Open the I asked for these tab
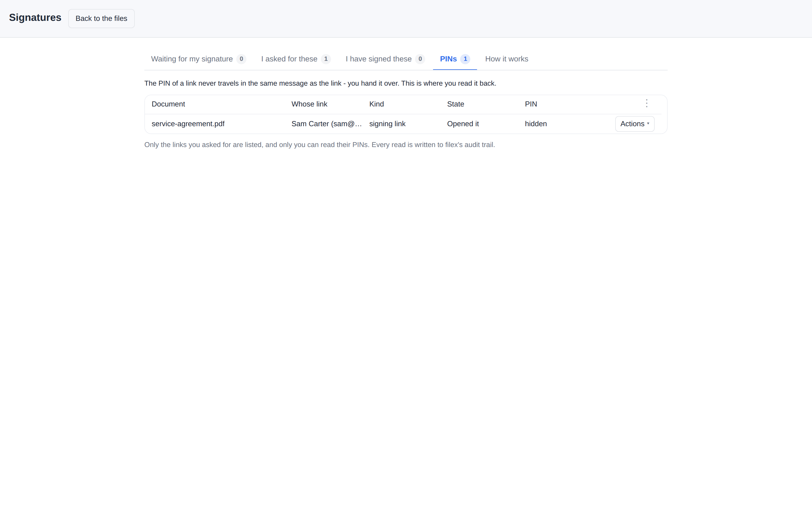 [x=296, y=59]
